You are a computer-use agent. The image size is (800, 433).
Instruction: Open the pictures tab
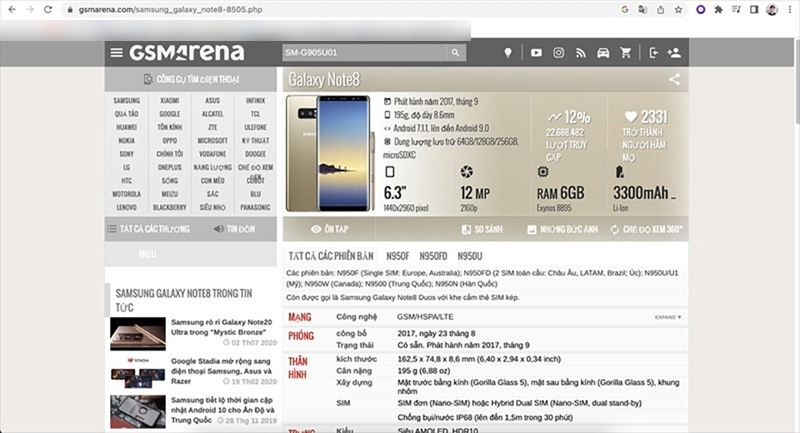point(562,229)
